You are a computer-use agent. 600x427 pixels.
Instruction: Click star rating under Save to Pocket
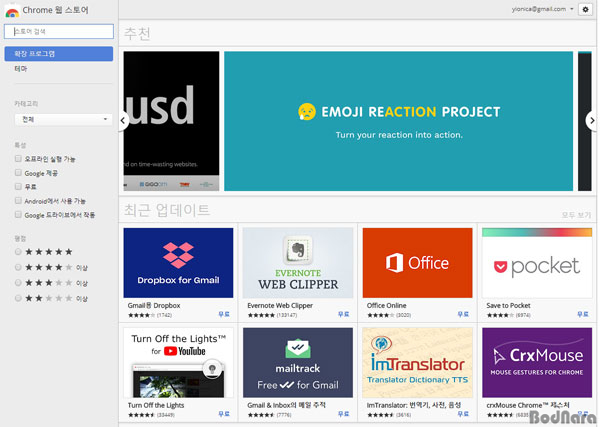[x=500, y=315]
